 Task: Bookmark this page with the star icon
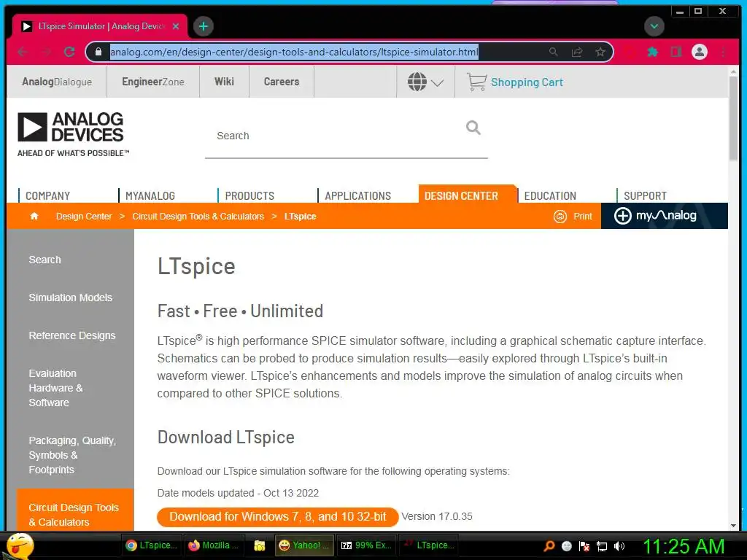point(600,52)
